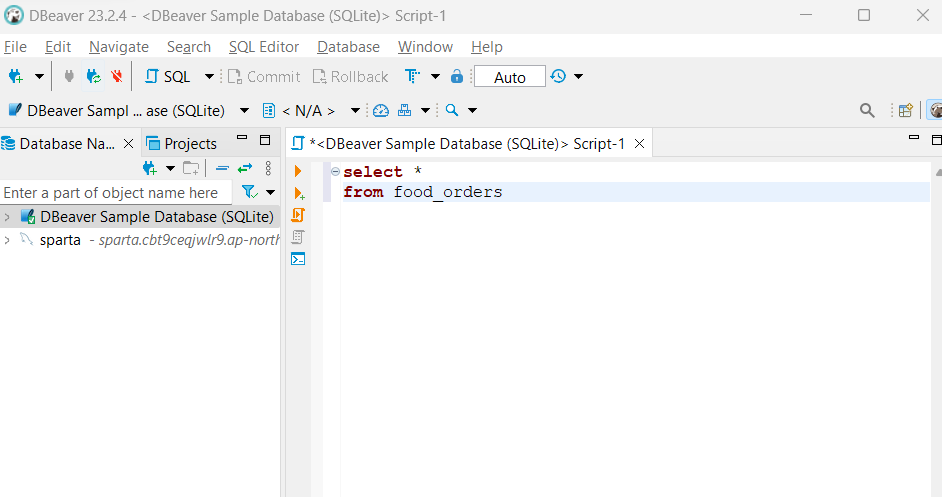
Task: Click the Rollback button
Action: pos(351,76)
